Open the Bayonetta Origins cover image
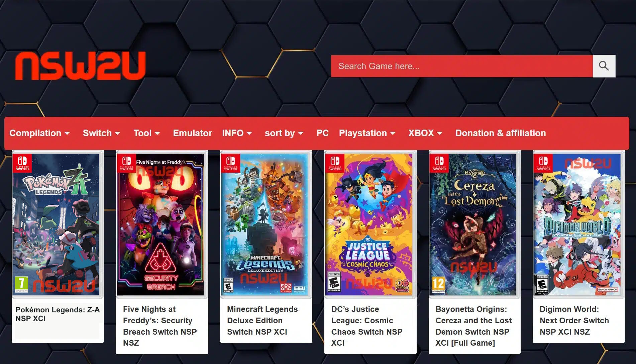 [474, 224]
